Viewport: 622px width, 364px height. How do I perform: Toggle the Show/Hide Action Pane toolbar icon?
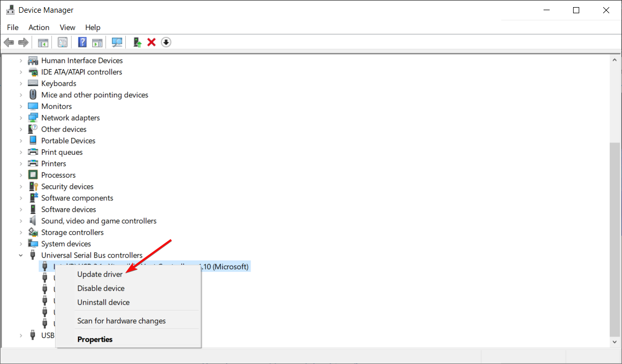point(97,42)
